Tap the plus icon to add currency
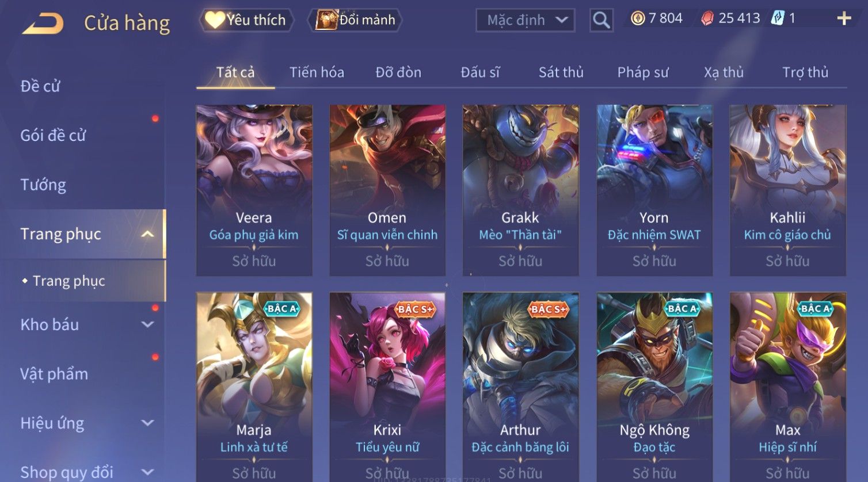 pos(844,19)
